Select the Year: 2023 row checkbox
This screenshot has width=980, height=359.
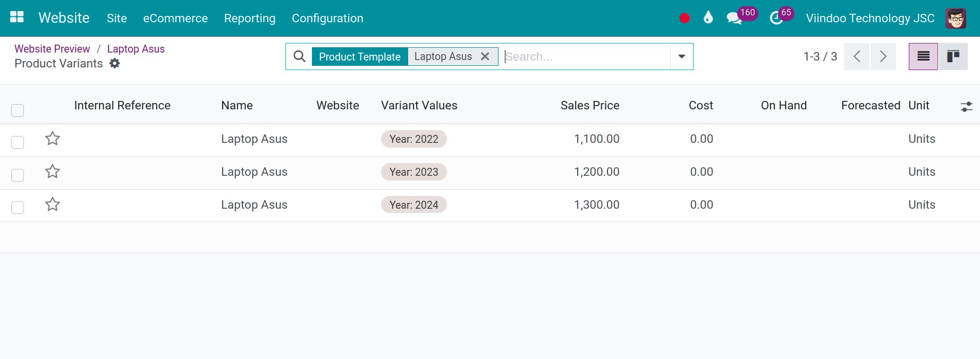[x=18, y=175]
